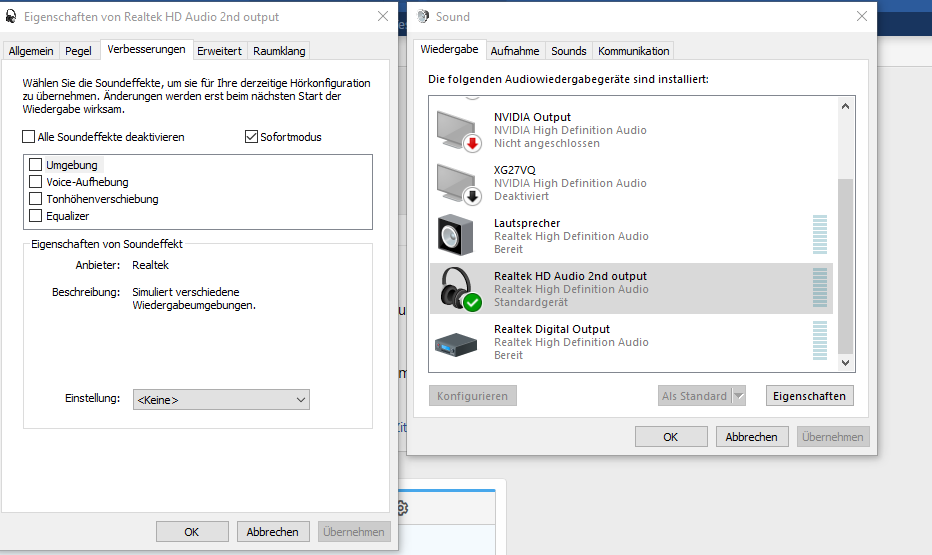Image resolution: width=932 pixels, height=555 pixels.
Task: Click Übernehmen in the Eigenschaften dialog
Action: click(x=354, y=532)
